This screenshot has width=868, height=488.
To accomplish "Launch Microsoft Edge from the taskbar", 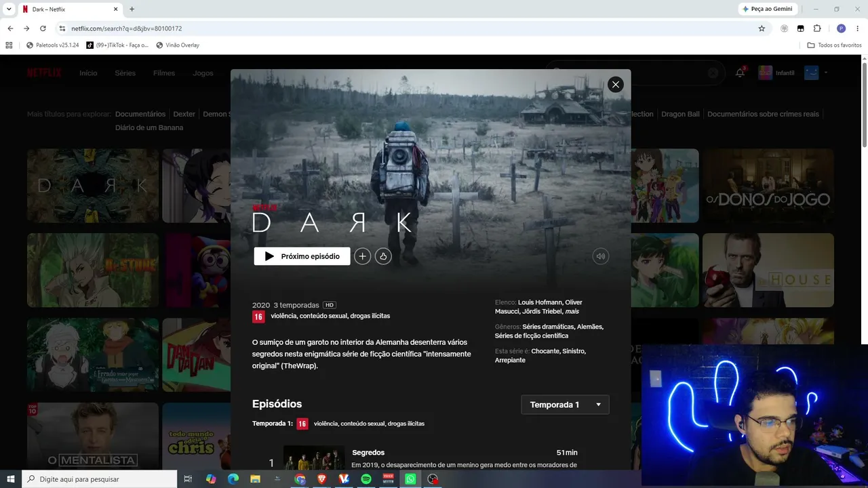I will tap(233, 479).
